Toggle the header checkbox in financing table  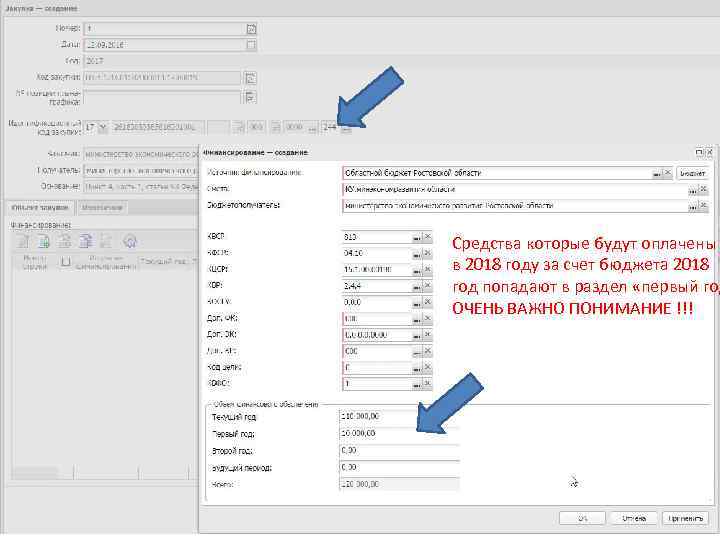(x=66, y=262)
